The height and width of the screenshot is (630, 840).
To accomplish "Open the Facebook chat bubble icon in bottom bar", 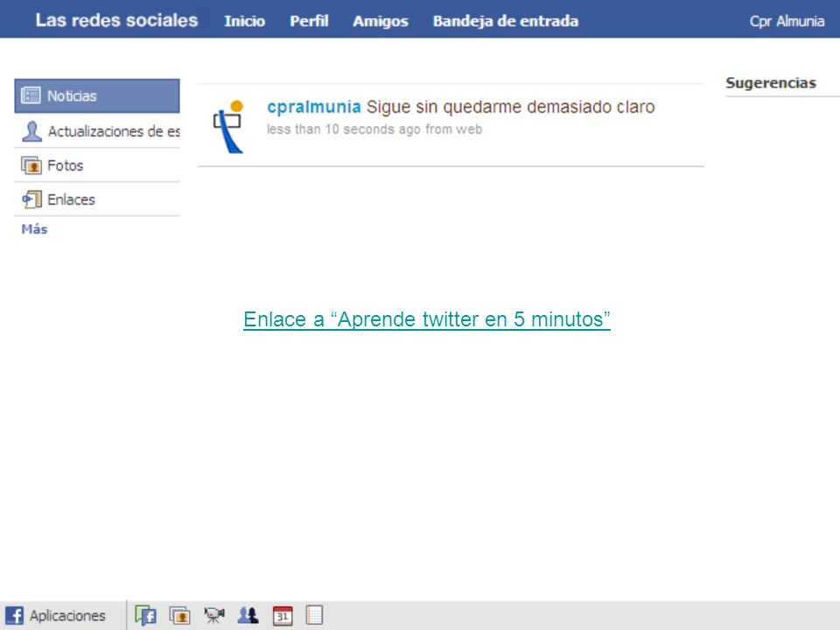I will pos(145,615).
